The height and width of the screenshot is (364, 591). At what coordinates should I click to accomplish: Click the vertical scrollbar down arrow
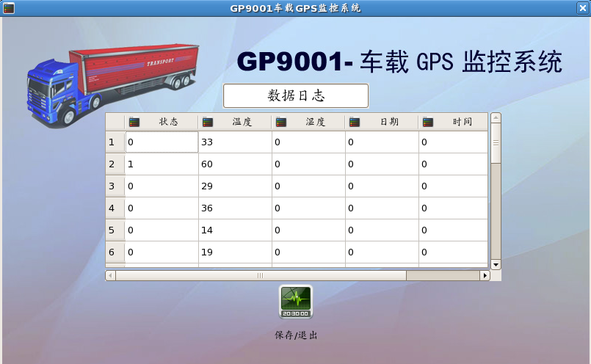tap(496, 265)
